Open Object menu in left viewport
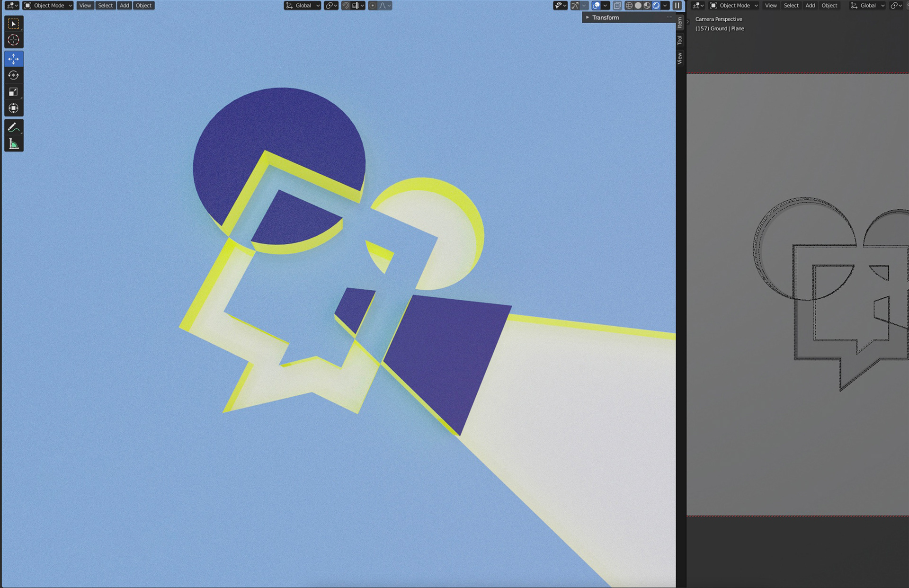Image resolution: width=909 pixels, height=588 pixels. click(143, 6)
